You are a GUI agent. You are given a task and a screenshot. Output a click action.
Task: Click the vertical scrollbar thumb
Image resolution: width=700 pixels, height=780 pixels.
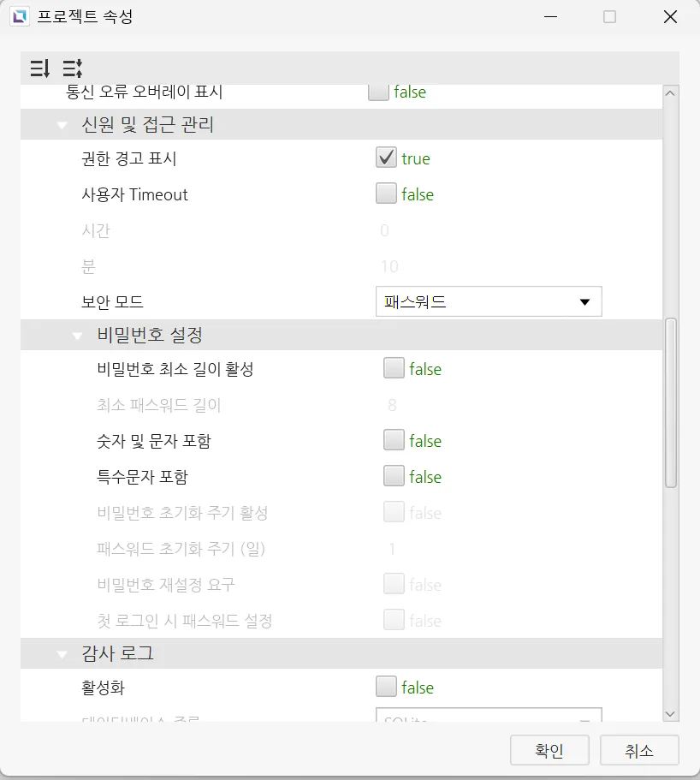coord(671,402)
